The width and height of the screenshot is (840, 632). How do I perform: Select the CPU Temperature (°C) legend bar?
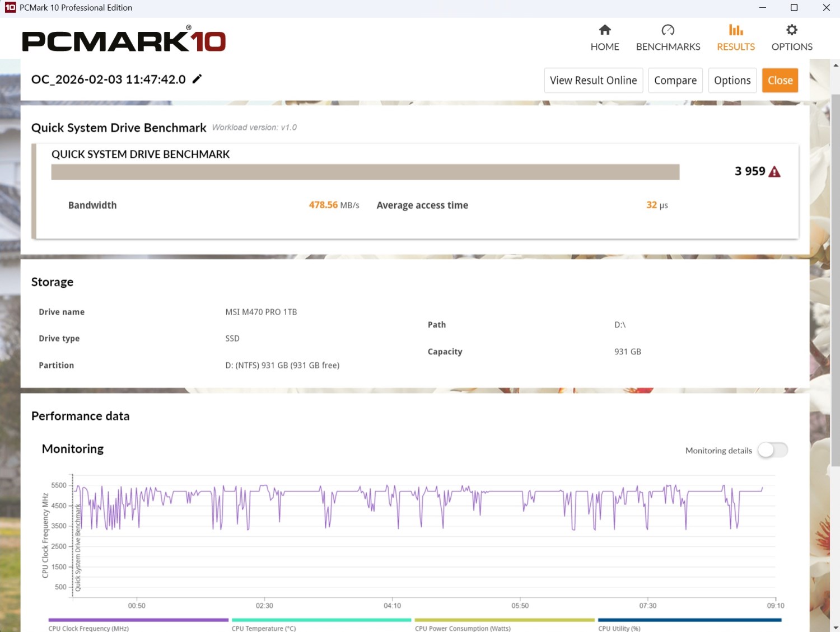click(321, 620)
